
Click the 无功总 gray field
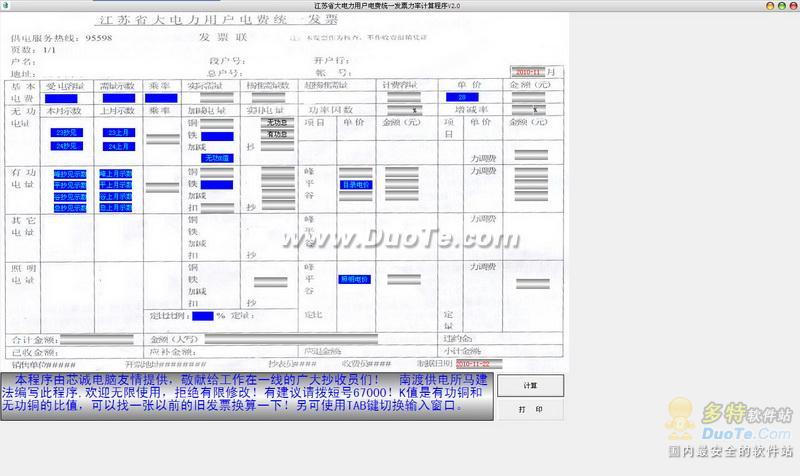(x=278, y=122)
